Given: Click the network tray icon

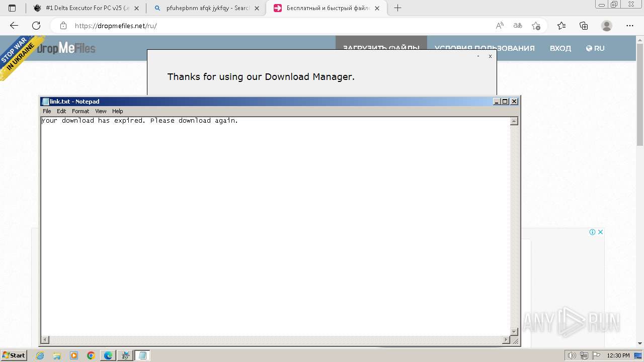Looking at the screenshot, I should pos(584,355).
